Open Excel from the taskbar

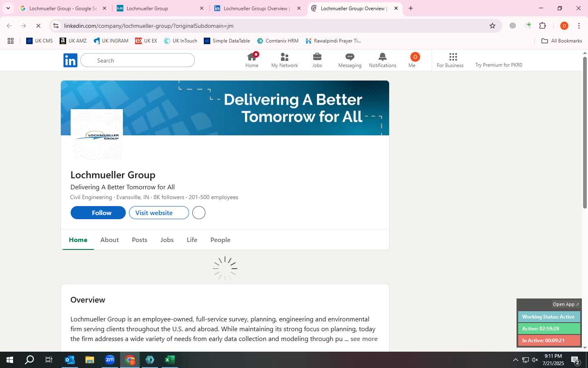(x=170, y=360)
